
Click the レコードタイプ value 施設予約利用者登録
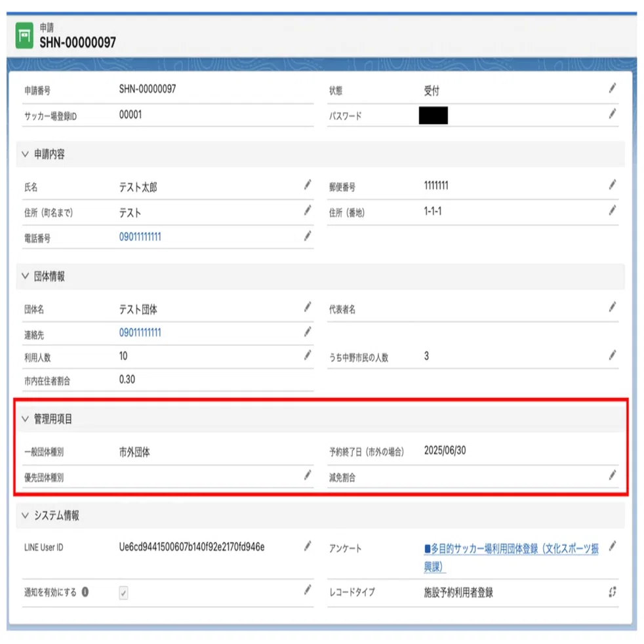coord(458,592)
